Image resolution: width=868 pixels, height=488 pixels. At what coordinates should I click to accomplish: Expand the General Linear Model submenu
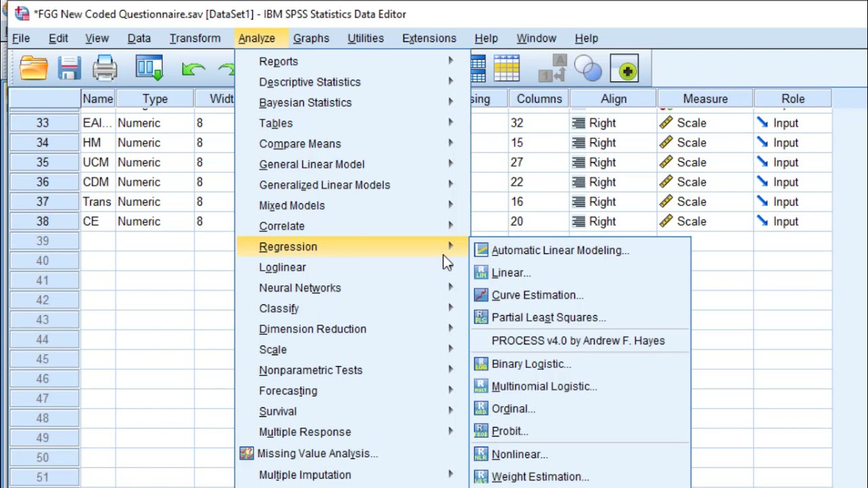click(x=353, y=164)
